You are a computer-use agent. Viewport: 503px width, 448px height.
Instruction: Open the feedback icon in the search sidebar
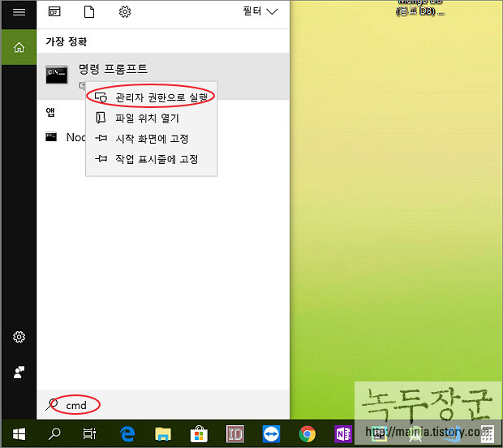point(19,373)
